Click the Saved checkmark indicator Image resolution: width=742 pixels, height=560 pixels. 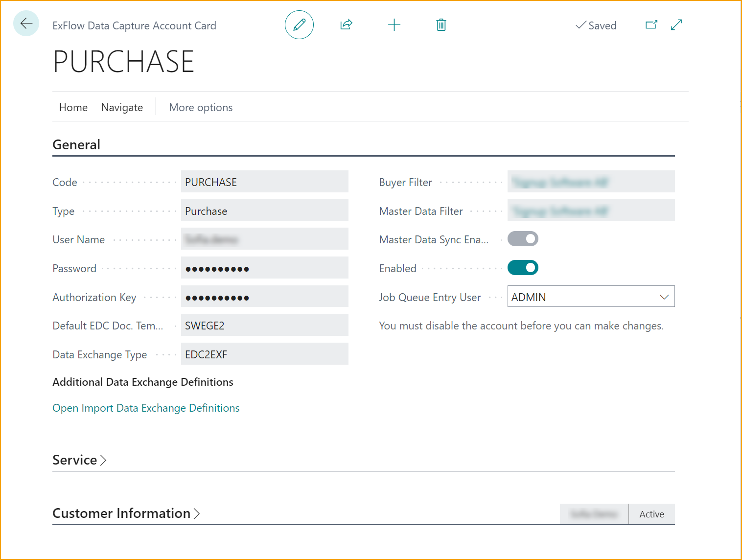pos(596,25)
